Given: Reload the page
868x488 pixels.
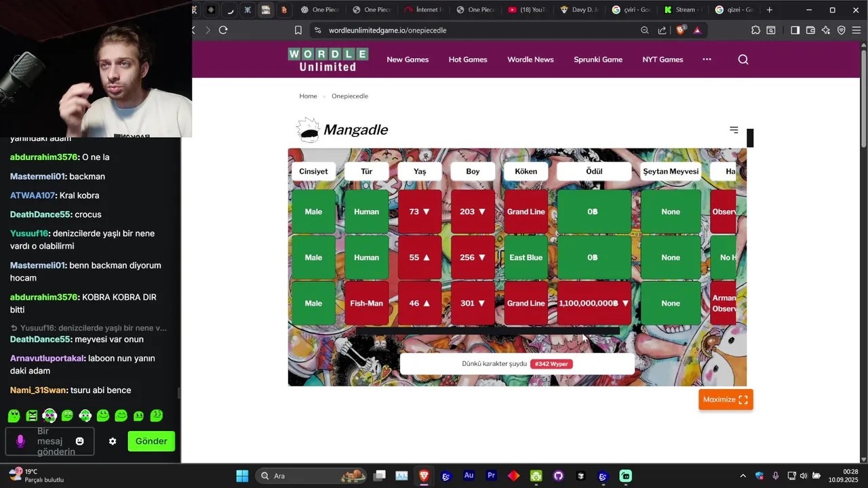Looking at the screenshot, I should click(x=223, y=30).
